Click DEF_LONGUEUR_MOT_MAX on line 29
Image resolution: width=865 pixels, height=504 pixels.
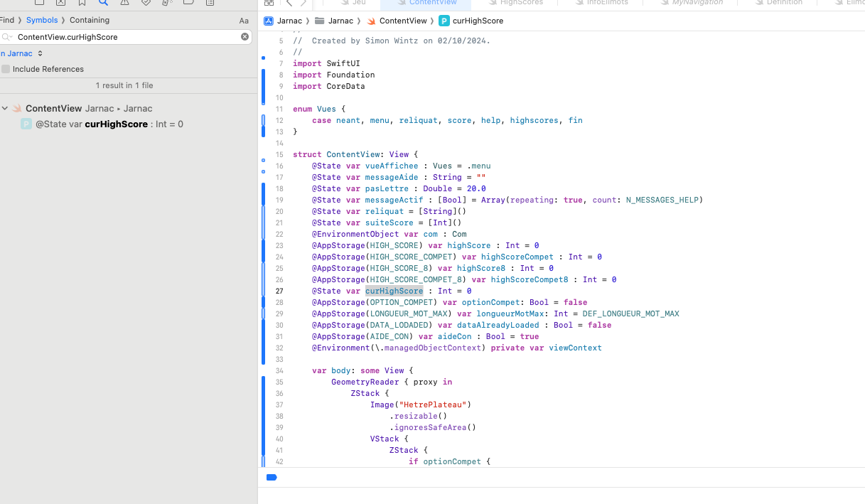point(630,313)
